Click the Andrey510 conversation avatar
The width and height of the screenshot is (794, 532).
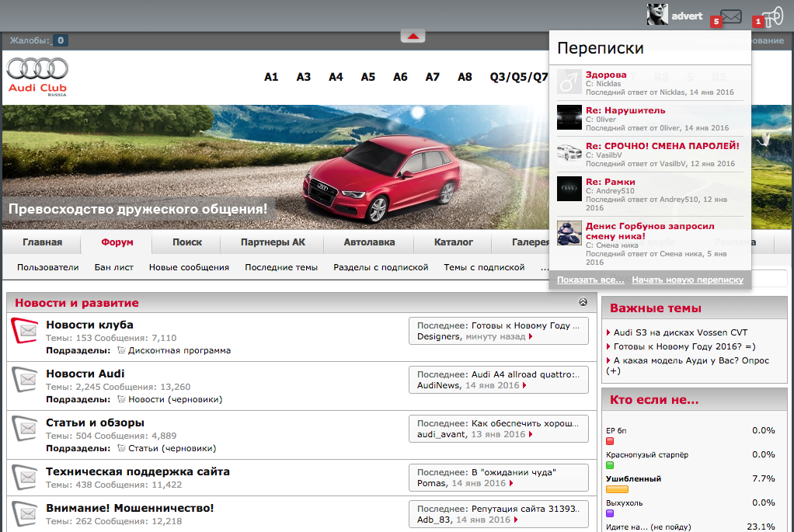point(569,189)
